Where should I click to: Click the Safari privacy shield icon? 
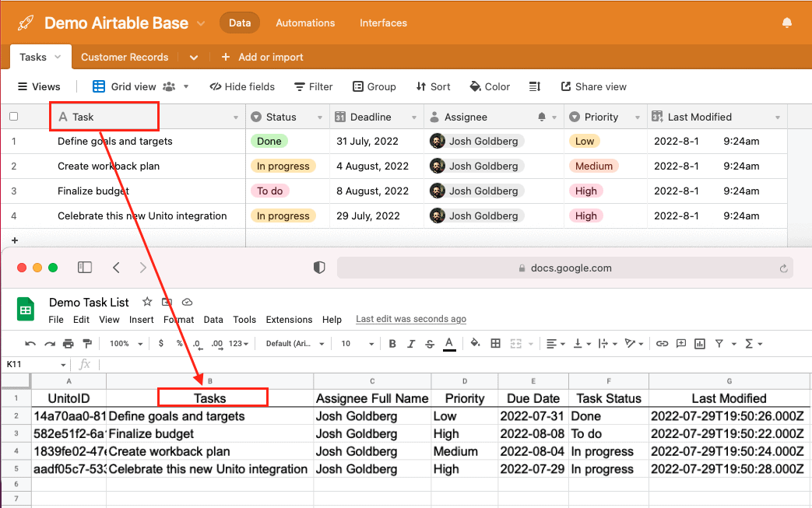tap(319, 268)
